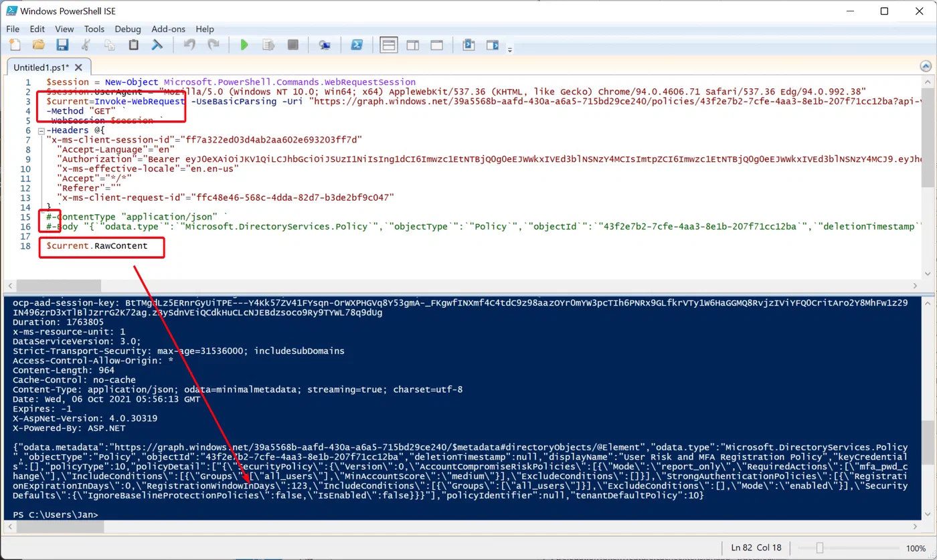This screenshot has height=560, width=937.
Task: Click the 100% zoom value
Action: pos(916,547)
